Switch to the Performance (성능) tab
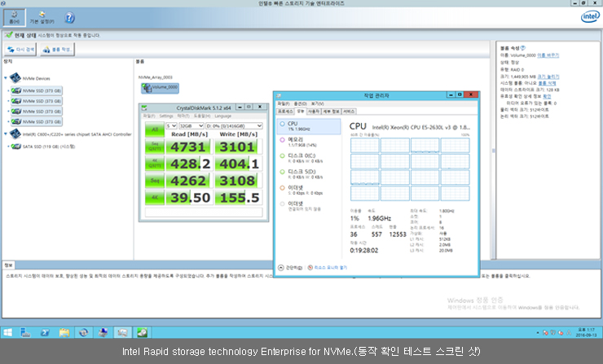603x364 pixels. coord(301,112)
